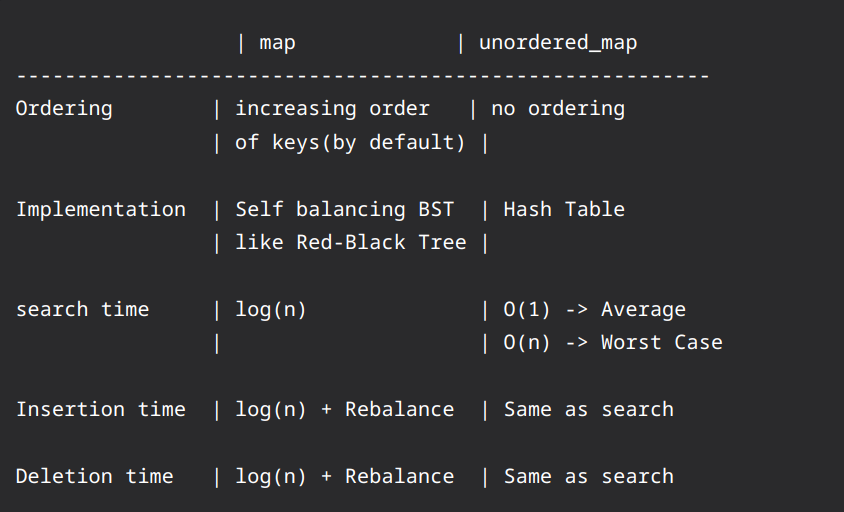Click "log(n)" in the search time row
Screen dimensions: 844x512
pyautogui.click(x=271, y=310)
